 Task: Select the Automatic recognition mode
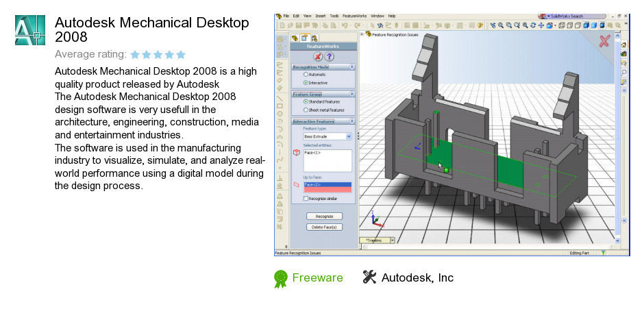pos(306,75)
